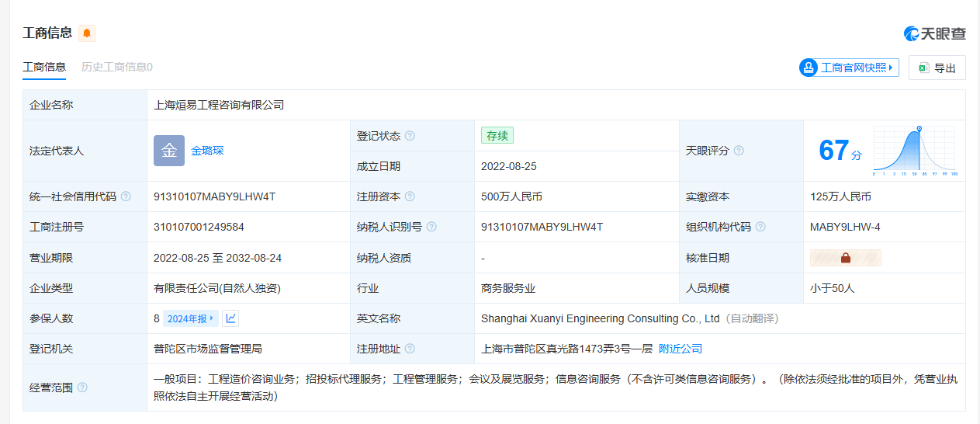Click the orange bell alert icon beside 工商信息
Screen dimensions: 980x424
pyautogui.click(x=87, y=33)
